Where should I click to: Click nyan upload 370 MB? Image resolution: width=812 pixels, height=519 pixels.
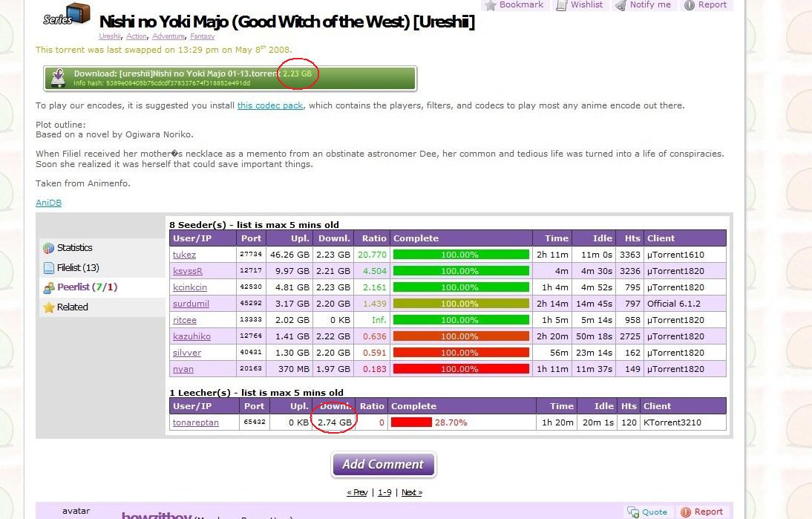[294, 369]
